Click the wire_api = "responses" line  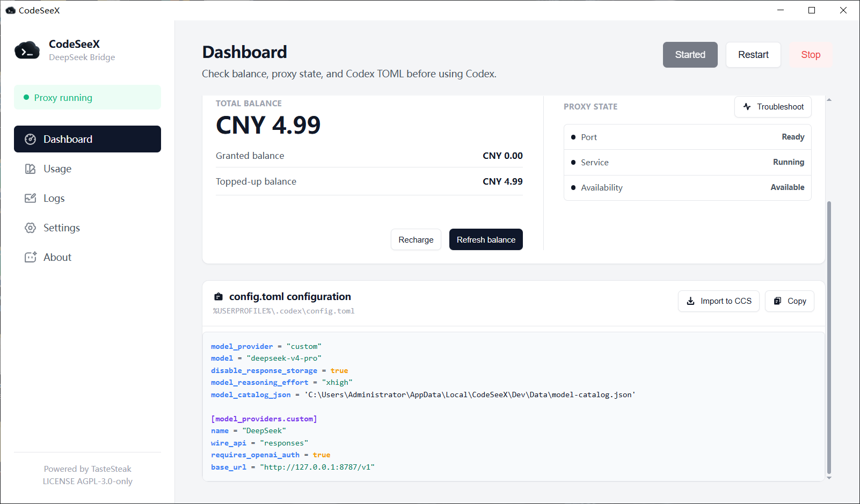click(x=260, y=443)
